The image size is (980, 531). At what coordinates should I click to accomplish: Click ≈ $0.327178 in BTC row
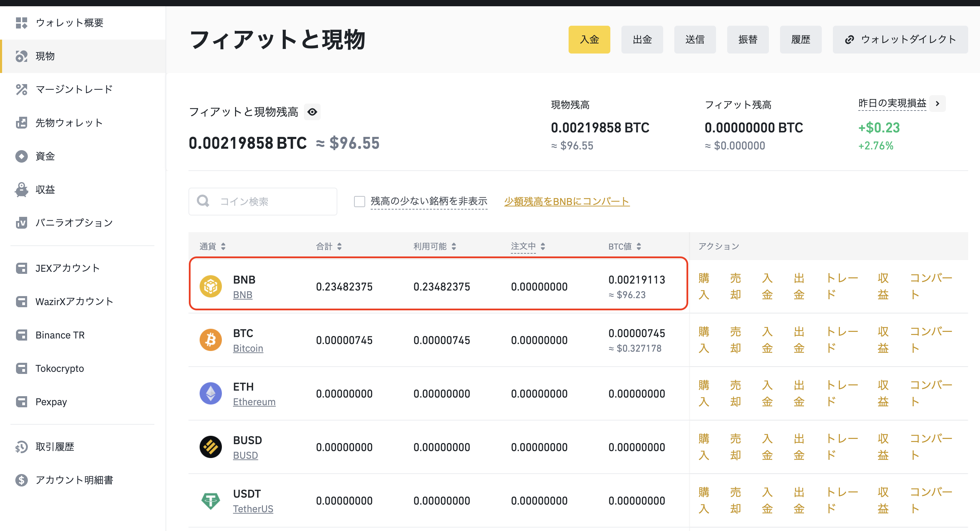[x=635, y=349]
